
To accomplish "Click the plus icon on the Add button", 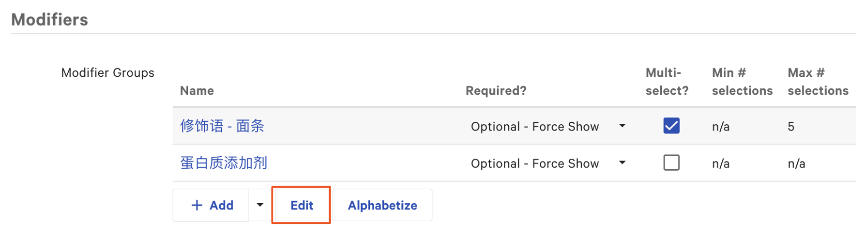I will coord(197,205).
